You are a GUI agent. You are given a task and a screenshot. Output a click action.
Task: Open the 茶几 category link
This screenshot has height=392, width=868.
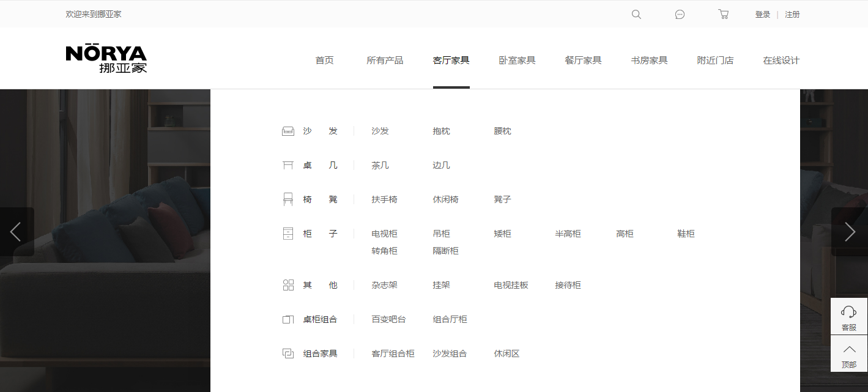tap(380, 165)
